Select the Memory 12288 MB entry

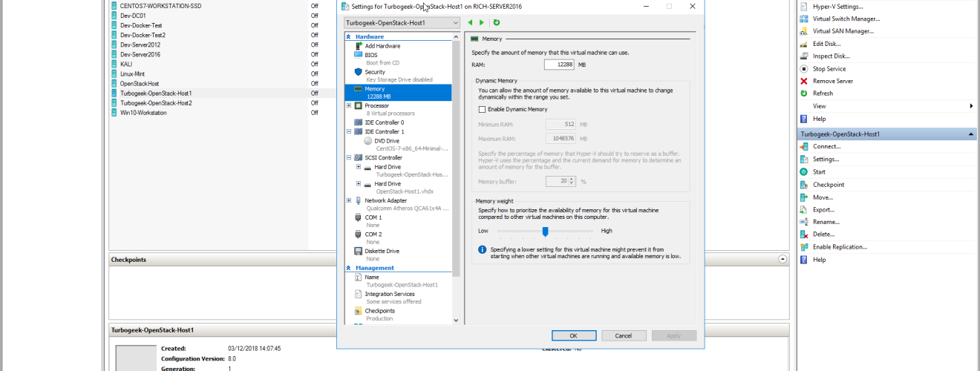point(398,93)
